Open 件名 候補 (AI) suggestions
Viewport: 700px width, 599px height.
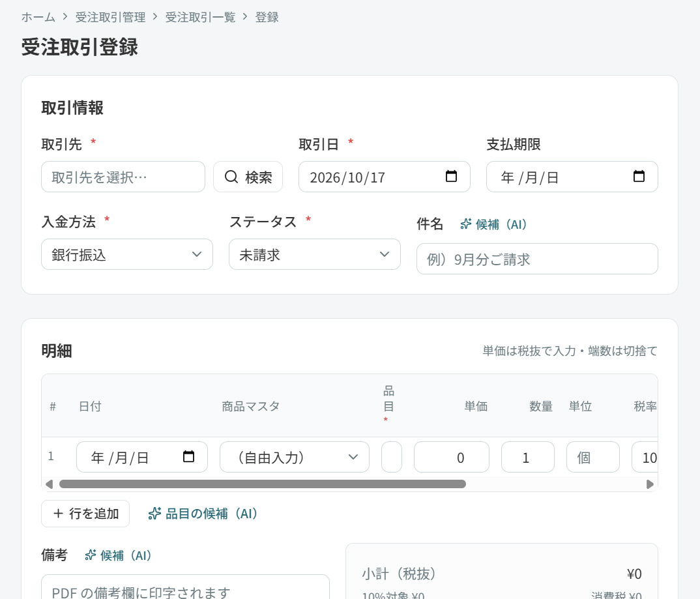tap(494, 224)
